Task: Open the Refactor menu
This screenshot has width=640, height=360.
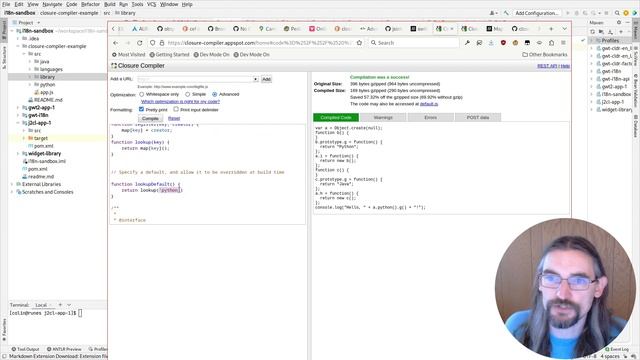Action: 90,4
